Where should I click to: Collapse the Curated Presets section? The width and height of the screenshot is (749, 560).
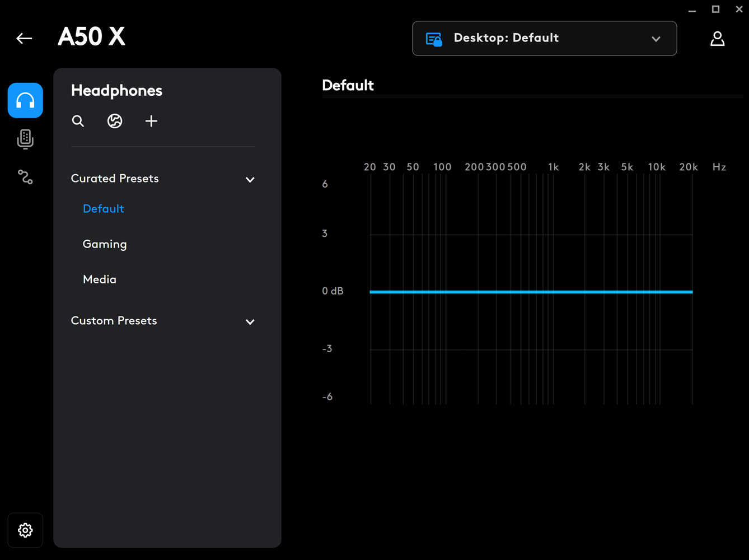(x=250, y=180)
